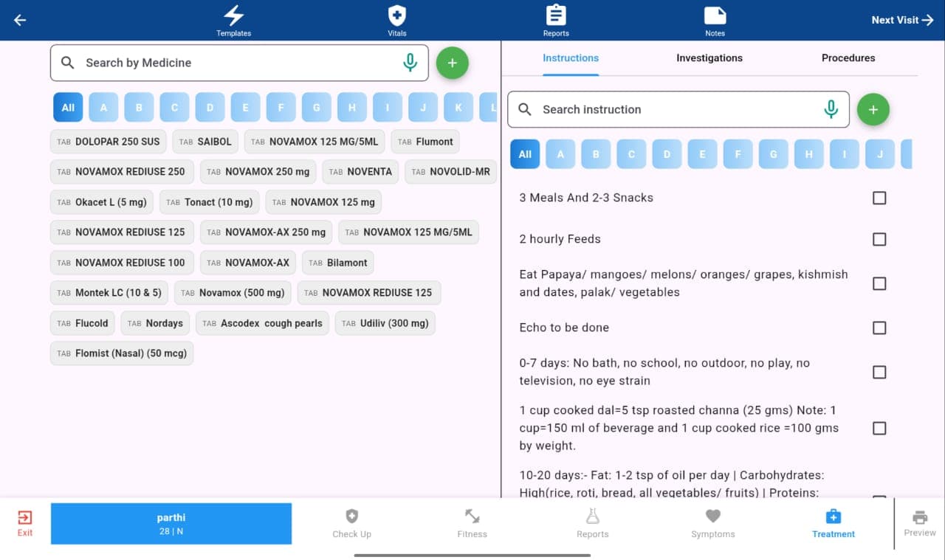Open Vitals shield icon
The image size is (945, 560).
tap(397, 21)
